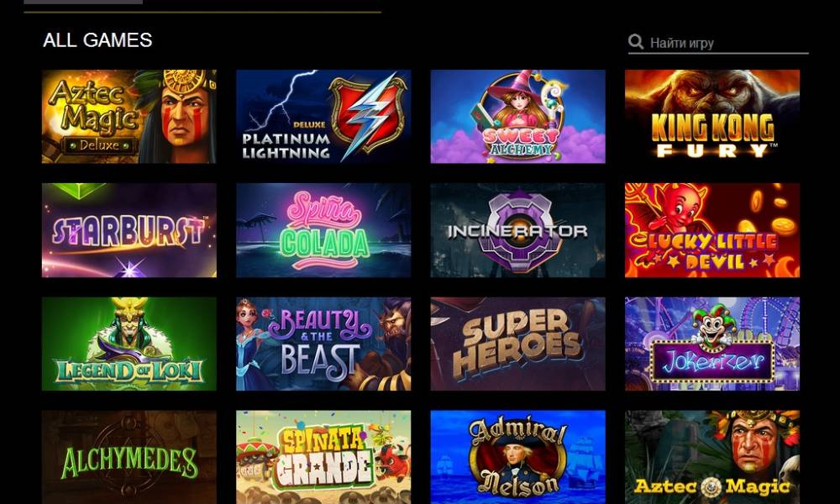The width and height of the screenshot is (840, 504).
Task: Select Lucky Little Devil game
Action: (x=712, y=230)
